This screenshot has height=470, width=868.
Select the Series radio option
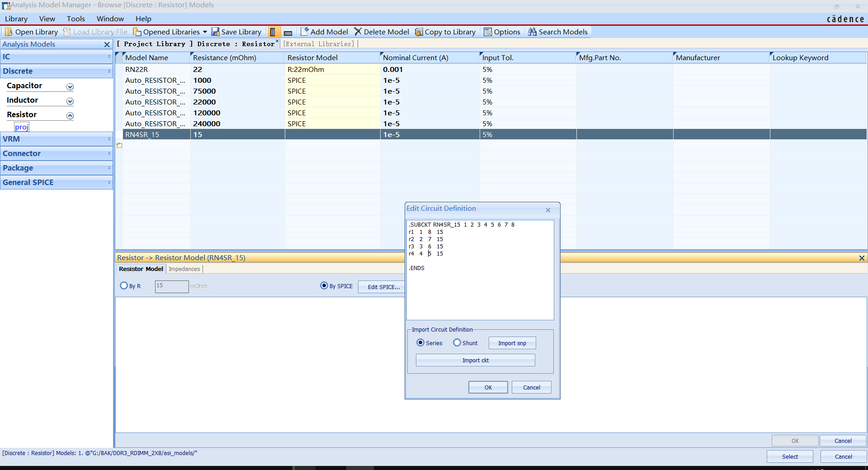420,343
